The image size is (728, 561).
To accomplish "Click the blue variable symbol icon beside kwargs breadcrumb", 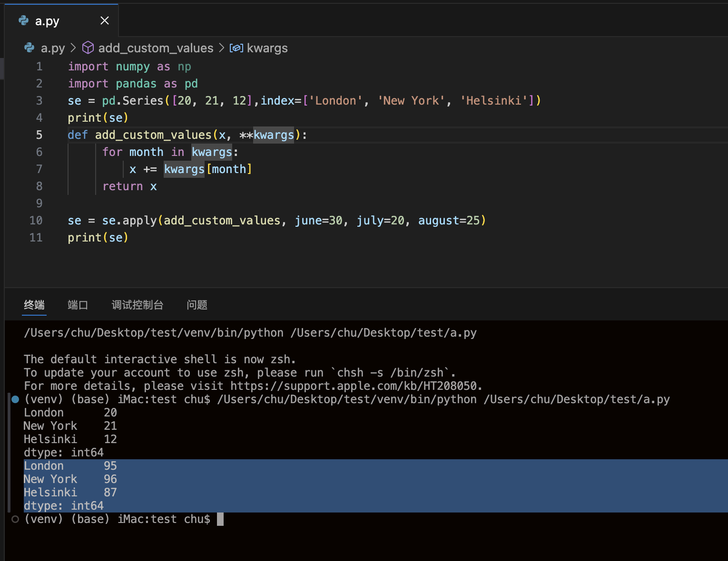I will click(236, 48).
